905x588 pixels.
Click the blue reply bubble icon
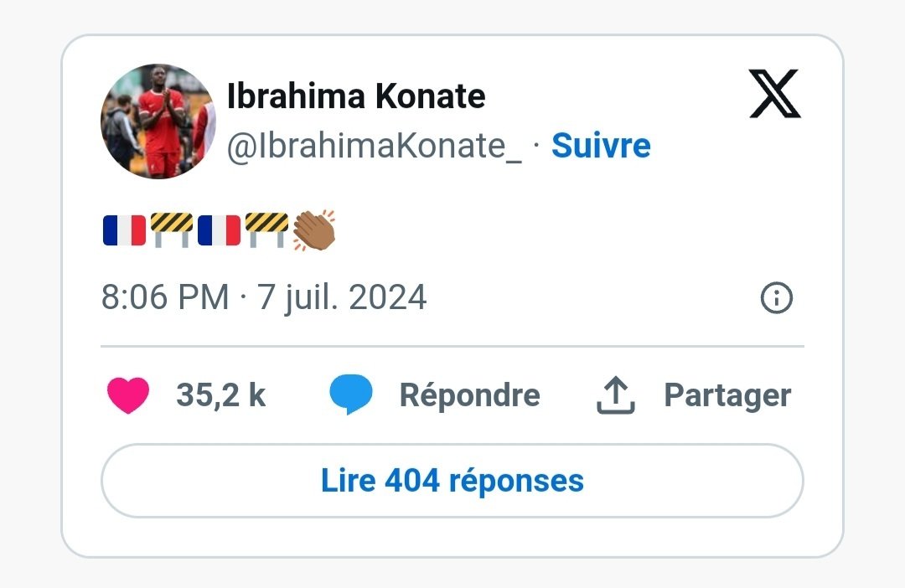(351, 395)
